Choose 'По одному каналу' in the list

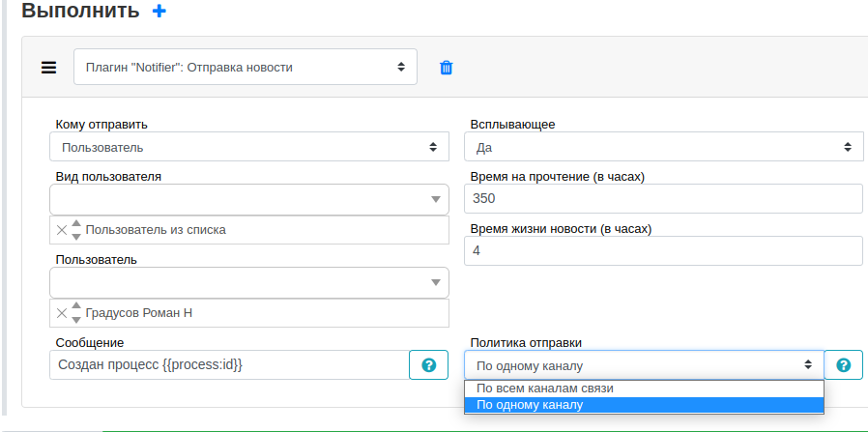click(644, 405)
